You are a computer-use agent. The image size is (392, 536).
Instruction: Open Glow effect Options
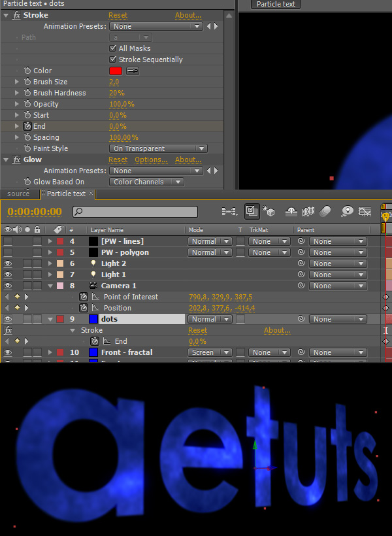151,159
